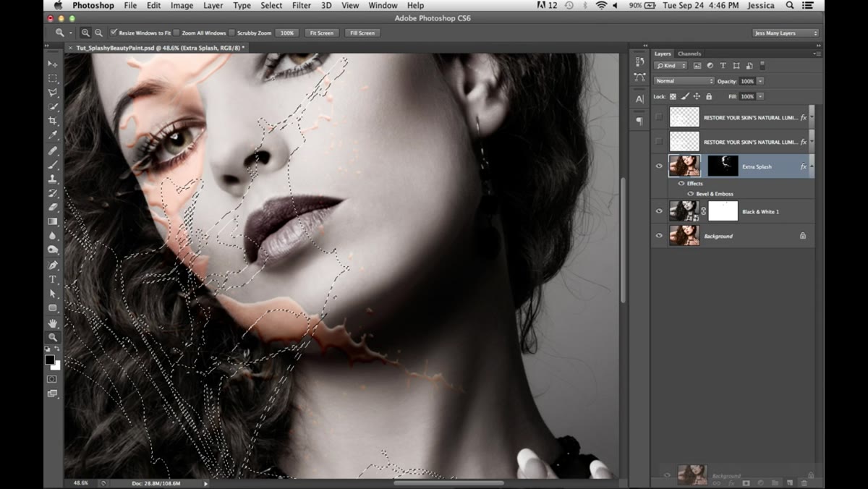The image size is (868, 489).
Task: Open the Select menu
Action: point(271,5)
